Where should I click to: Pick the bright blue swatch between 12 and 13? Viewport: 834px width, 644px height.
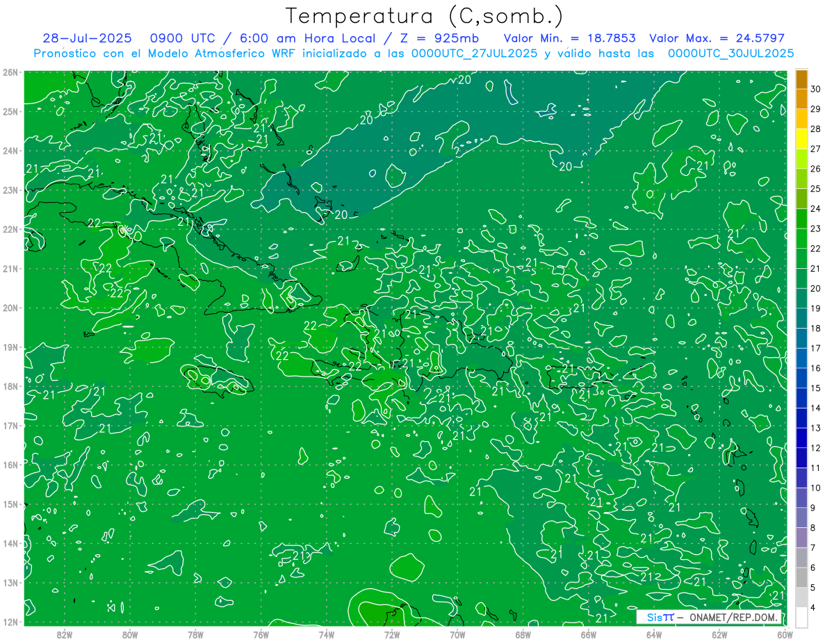801,438
